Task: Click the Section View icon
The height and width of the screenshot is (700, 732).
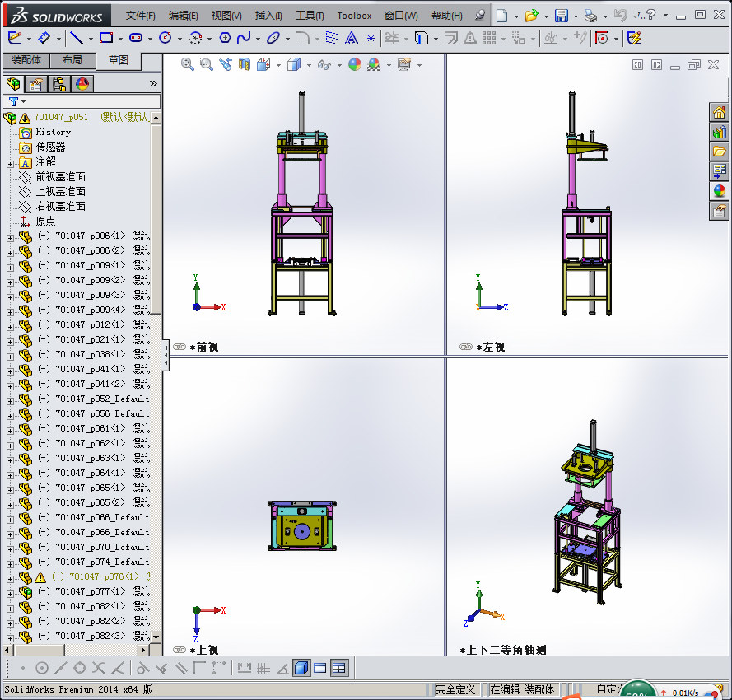Action: (x=245, y=64)
